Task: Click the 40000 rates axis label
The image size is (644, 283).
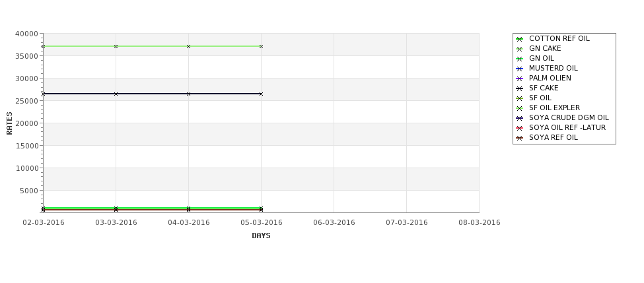Action: 26,34
